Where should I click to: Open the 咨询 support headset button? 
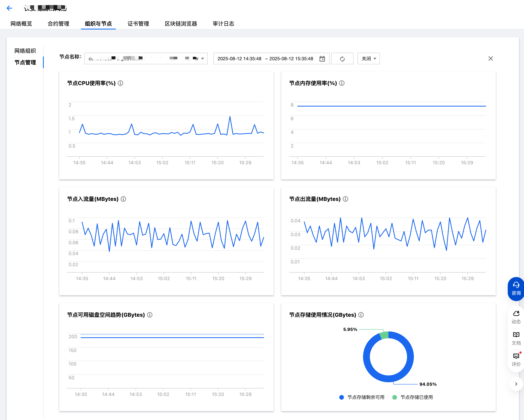(x=516, y=288)
